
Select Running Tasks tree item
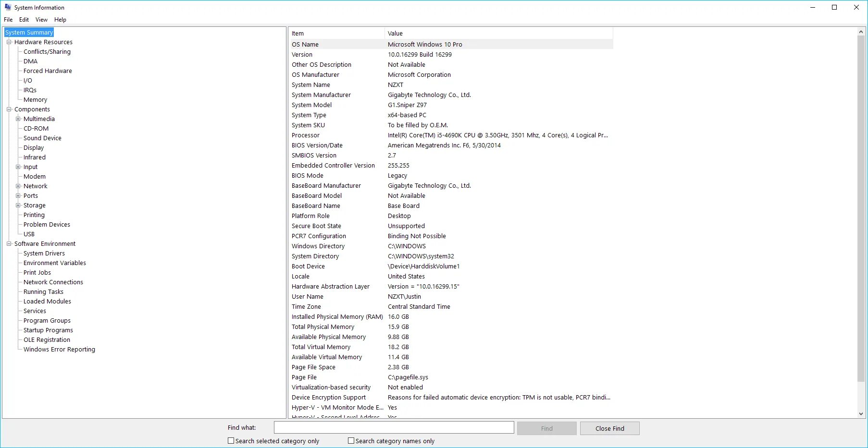43,291
